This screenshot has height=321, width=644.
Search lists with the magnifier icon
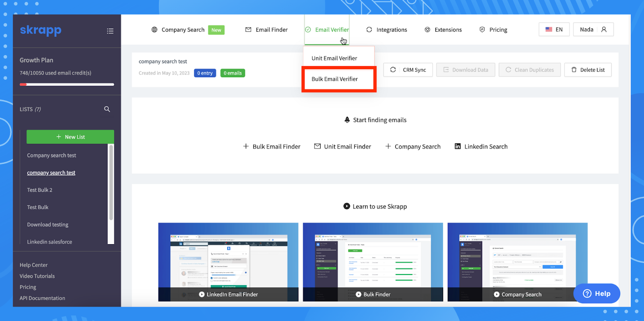tap(107, 109)
